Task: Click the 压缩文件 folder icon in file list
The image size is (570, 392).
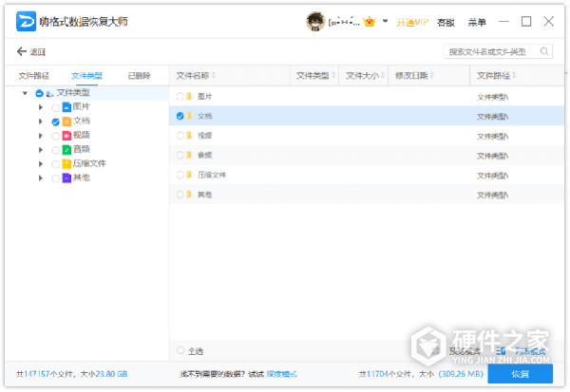Action: coord(189,175)
